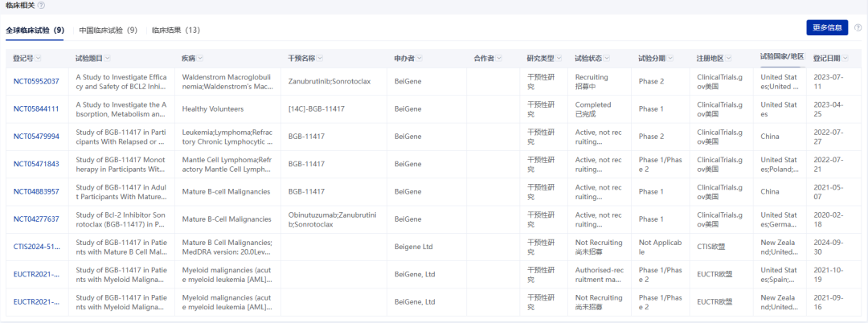Viewport: 868px width, 323px height.
Task: Switch to 中国临床试验 (9) tab
Action: 108,31
